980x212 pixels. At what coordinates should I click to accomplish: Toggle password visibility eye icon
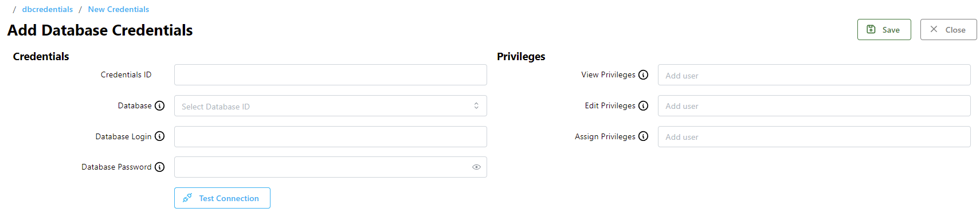pos(476,167)
